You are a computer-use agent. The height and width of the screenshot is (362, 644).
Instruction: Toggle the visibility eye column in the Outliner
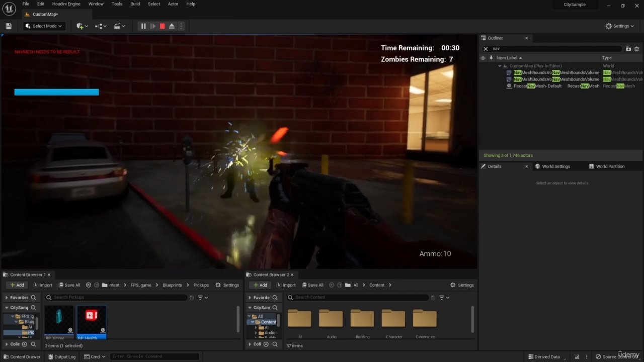pos(483,58)
